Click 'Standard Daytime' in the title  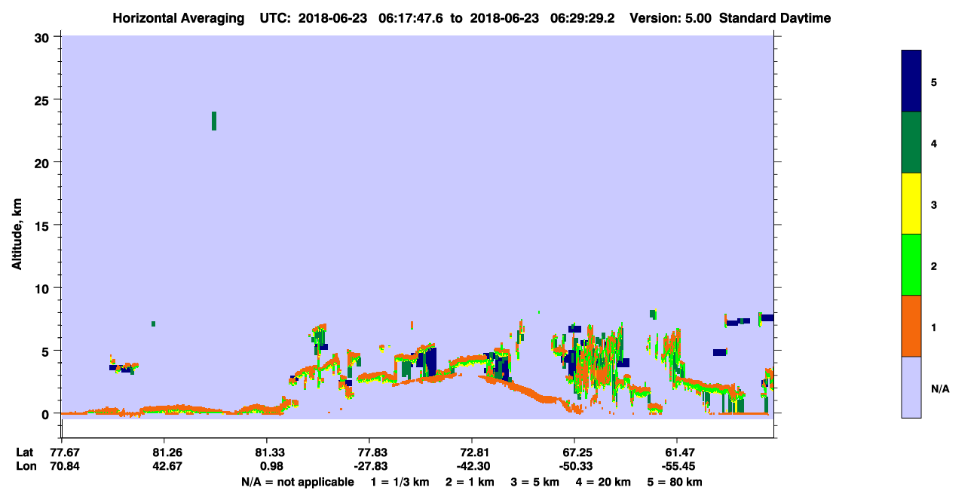(775, 18)
